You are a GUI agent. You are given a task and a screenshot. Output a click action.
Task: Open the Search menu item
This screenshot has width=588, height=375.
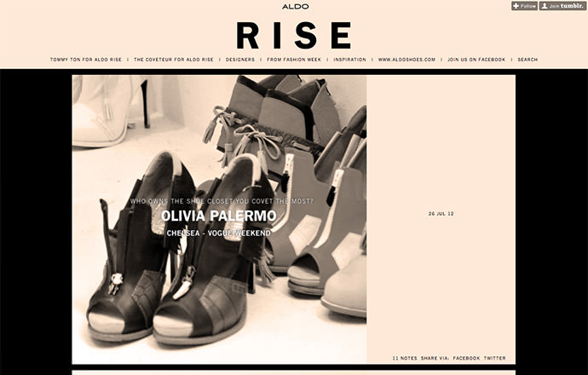(527, 60)
